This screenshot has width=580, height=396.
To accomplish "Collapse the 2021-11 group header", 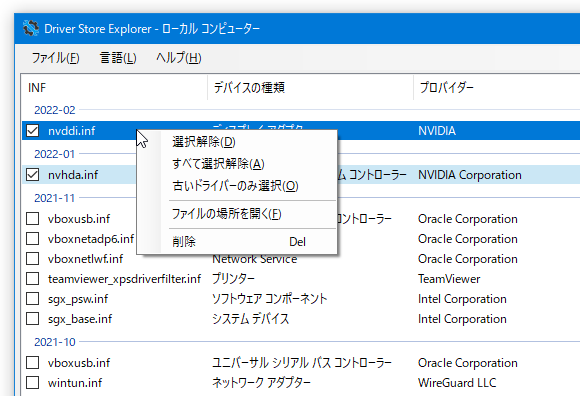I will pyautogui.click(x=54, y=198).
